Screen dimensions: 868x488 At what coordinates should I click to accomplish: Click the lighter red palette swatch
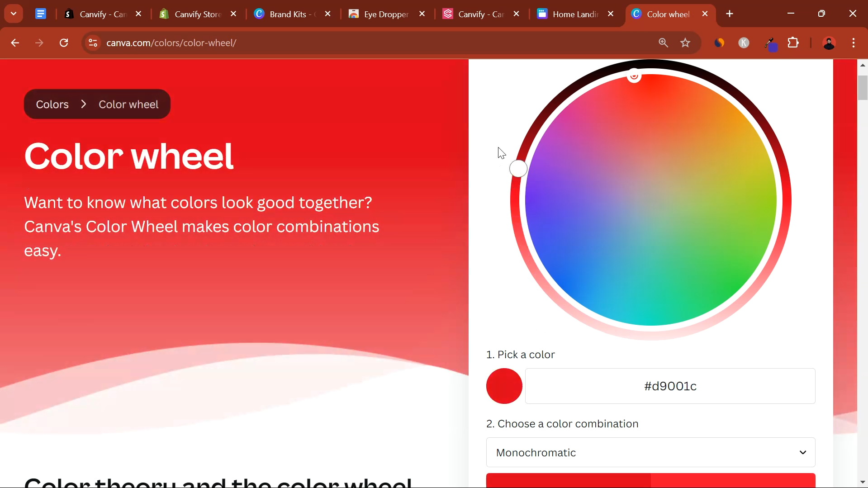[733, 480]
